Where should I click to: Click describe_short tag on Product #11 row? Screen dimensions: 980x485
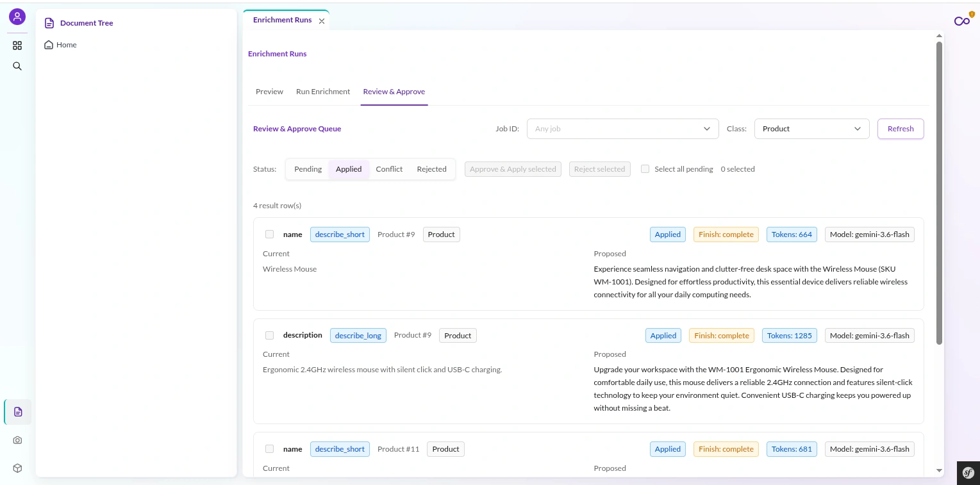coord(340,449)
